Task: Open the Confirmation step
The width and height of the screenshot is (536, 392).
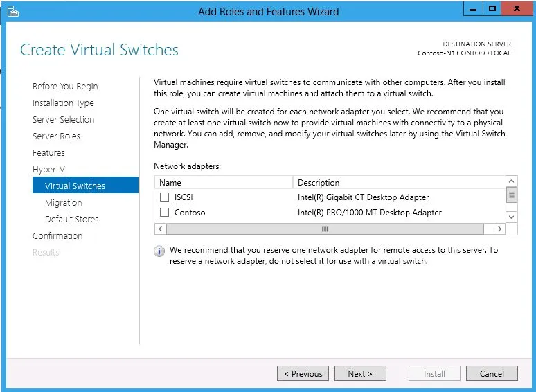Action: point(57,235)
